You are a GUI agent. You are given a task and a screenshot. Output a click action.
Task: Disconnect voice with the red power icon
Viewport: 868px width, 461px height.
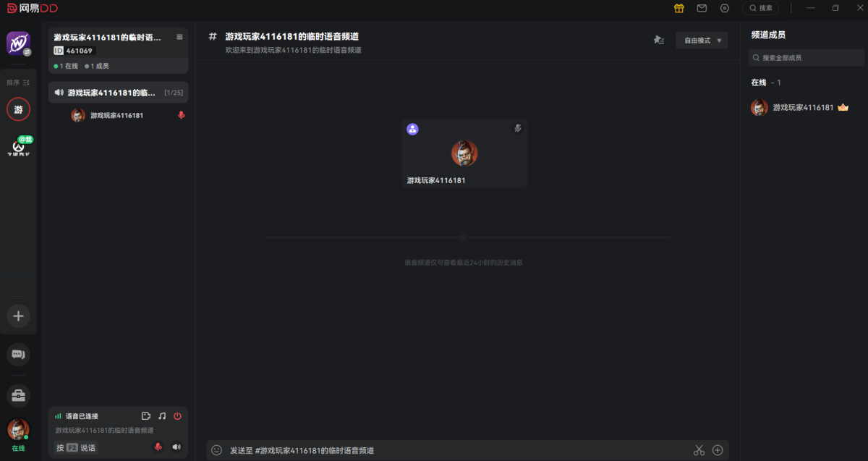(177, 416)
